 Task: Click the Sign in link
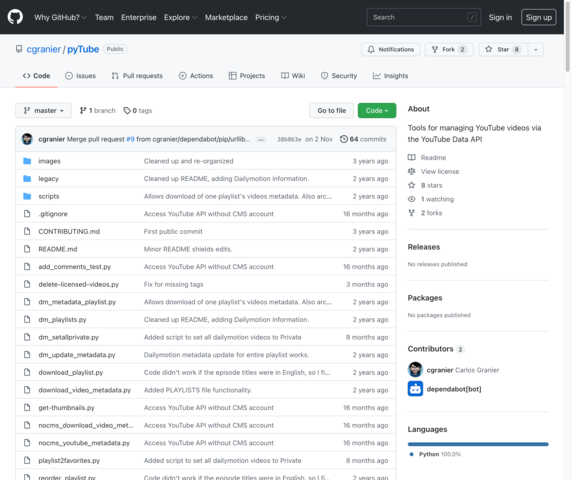coord(500,17)
